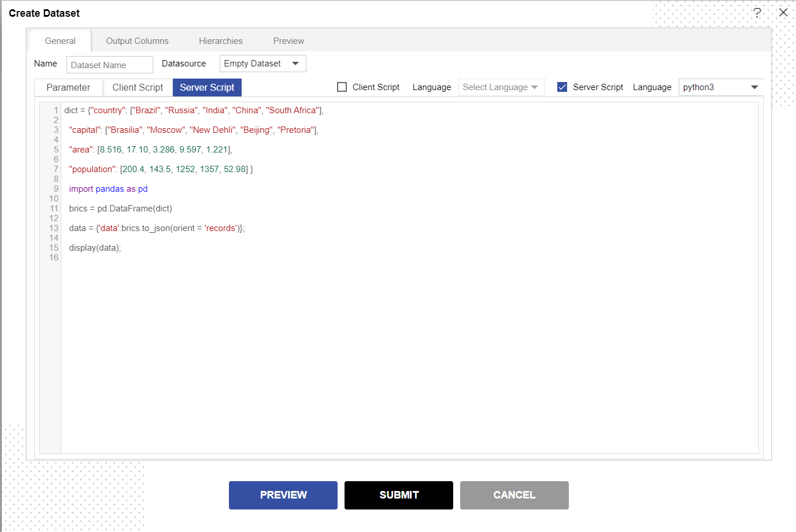
Task: Close the Create Dataset dialog
Action: 783,12
